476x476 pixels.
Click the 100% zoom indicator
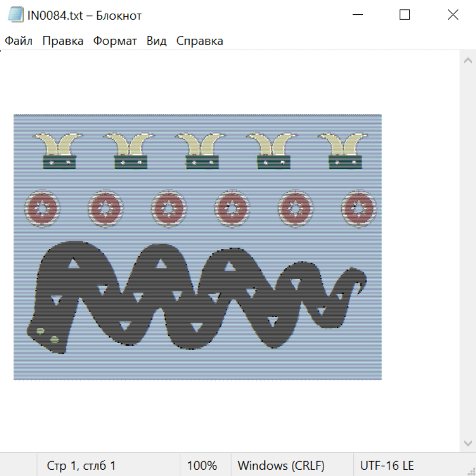tap(202, 466)
